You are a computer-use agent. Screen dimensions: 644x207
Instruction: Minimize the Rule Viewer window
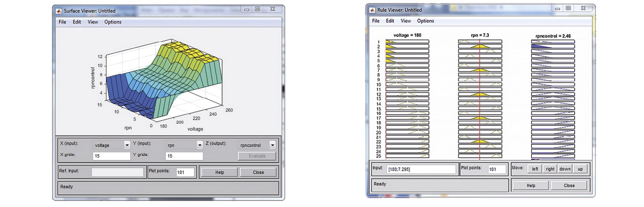(x=557, y=8)
